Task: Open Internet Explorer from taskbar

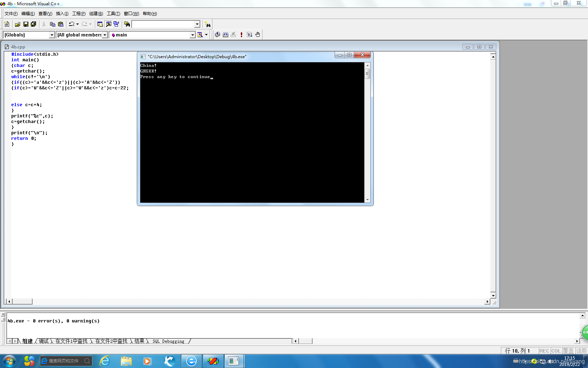Action: tap(105, 361)
